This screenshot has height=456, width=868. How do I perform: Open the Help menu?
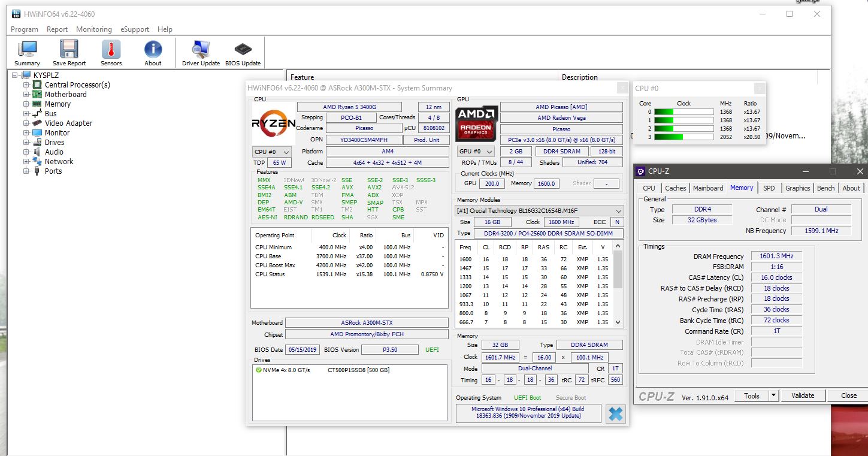pyautogui.click(x=165, y=29)
